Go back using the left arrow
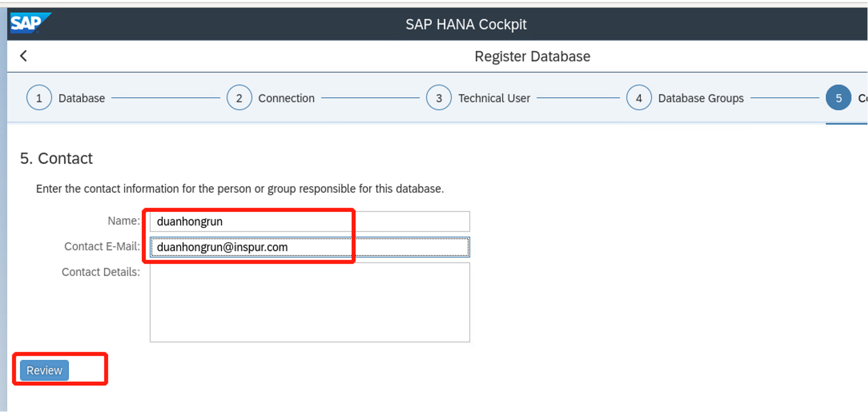Image resolution: width=868 pixels, height=412 pixels. [23, 56]
